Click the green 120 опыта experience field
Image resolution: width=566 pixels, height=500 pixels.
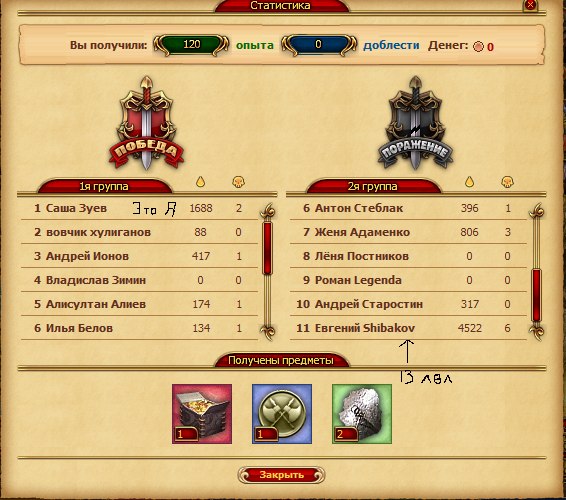[191, 45]
